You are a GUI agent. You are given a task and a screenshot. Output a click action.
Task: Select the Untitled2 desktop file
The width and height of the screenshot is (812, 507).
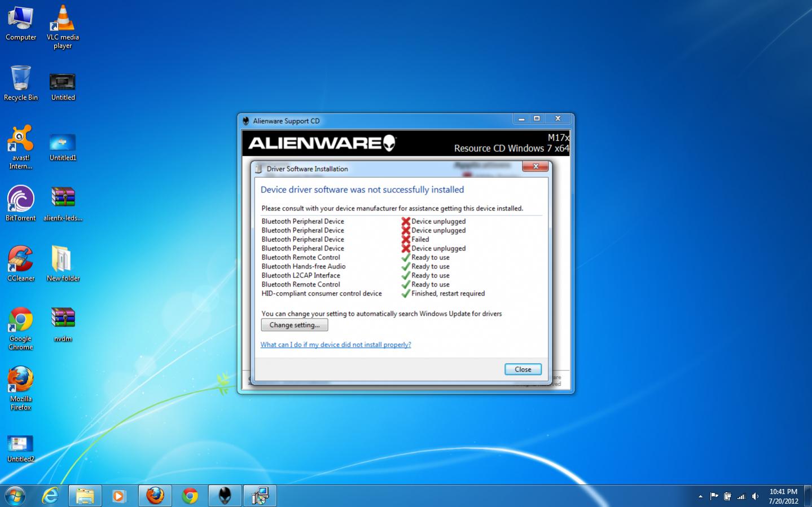pos(21,448)
